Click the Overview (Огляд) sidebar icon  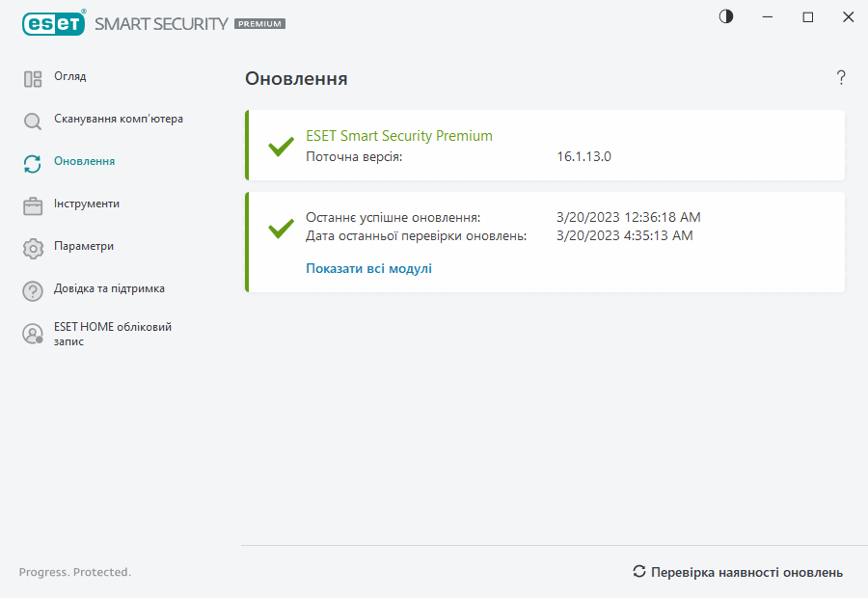[x=33, y=79]
